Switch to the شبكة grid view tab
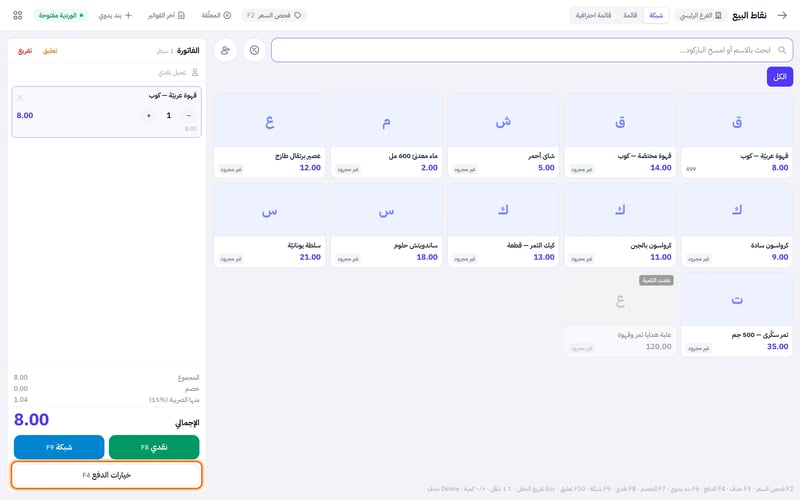The width and height of the screenshot is (800, 500). (x=656, y=15)
